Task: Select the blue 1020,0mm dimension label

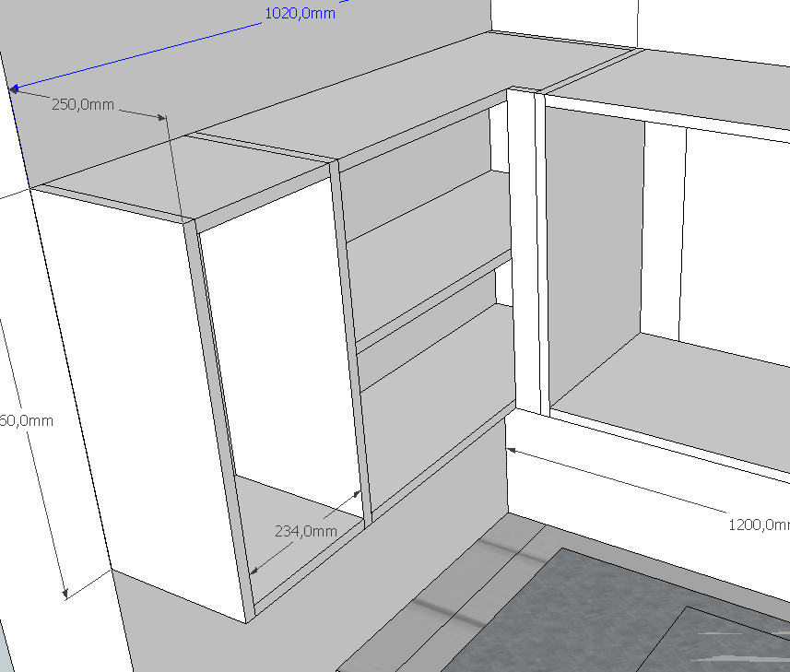Action: coord(299,13)
